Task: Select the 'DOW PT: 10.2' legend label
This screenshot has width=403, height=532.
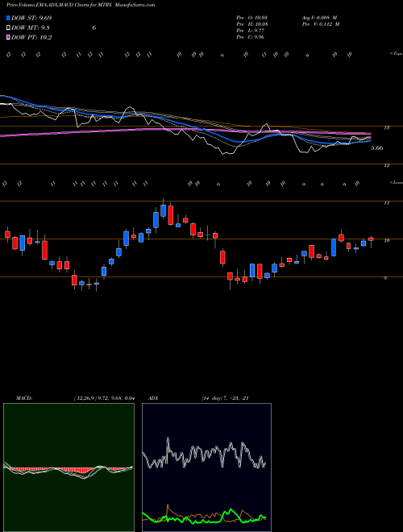Action: pos(31,37)
